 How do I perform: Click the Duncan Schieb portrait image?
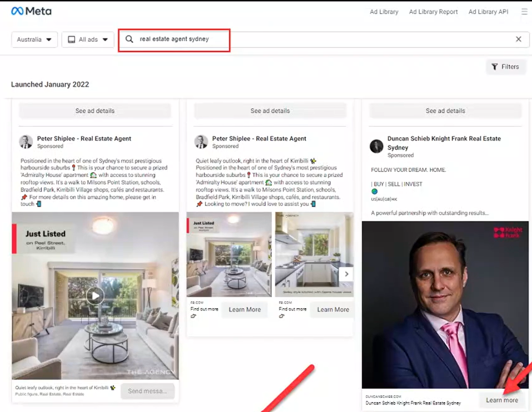click(445, 305)
